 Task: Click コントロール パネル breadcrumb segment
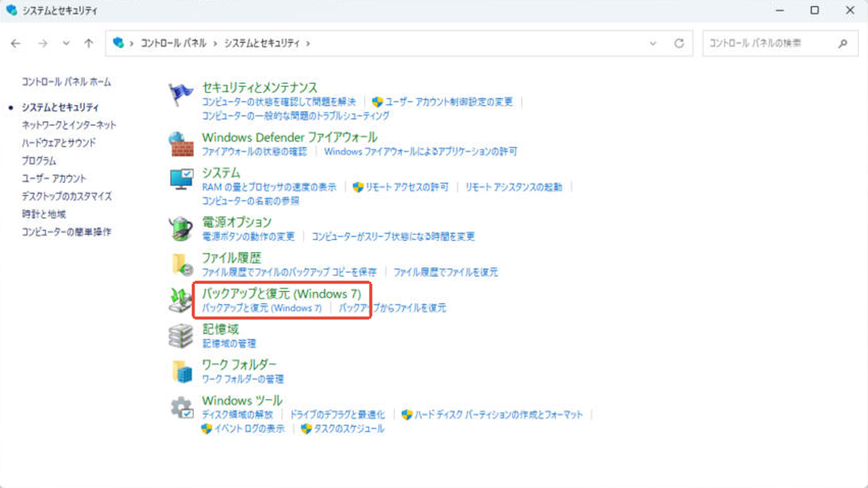click(173, 43)
